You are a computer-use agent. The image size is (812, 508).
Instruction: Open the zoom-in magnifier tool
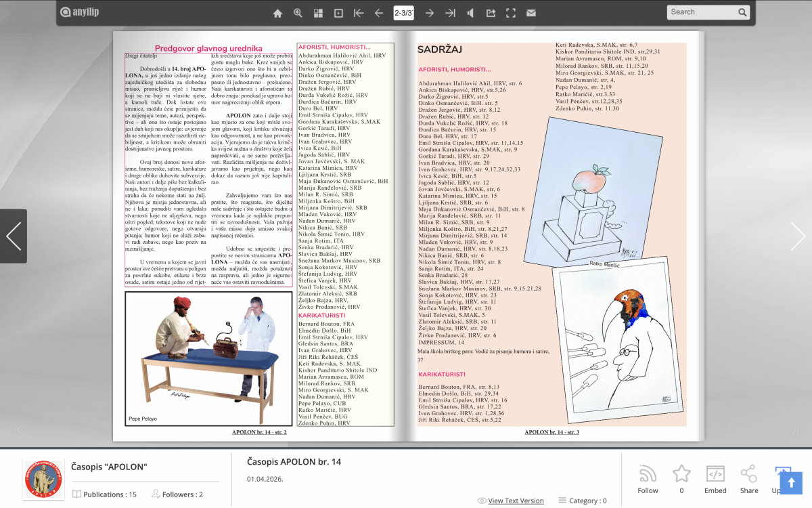click(298, 13)
